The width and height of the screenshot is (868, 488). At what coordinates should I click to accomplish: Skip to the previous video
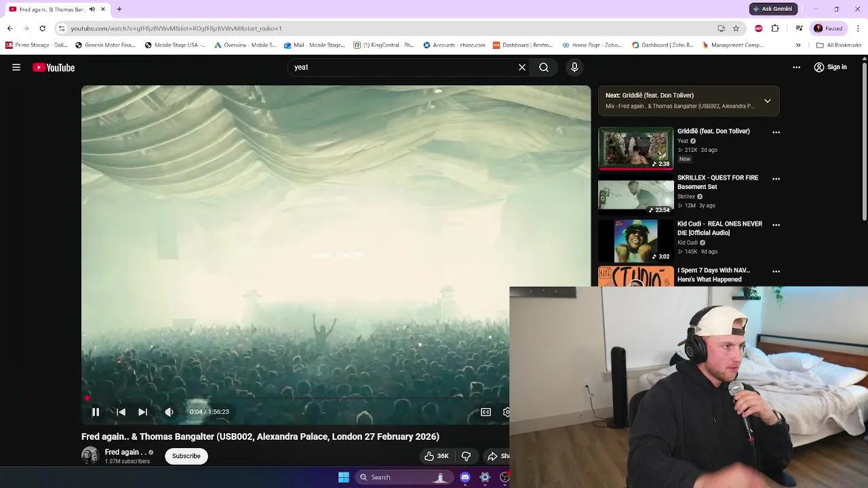121,411
